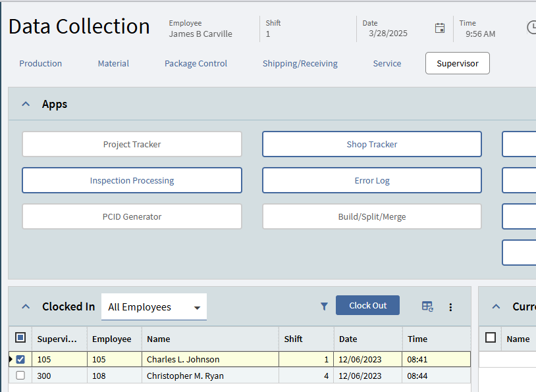This screenshot has height=392, width=536.
Task: Select the Charles L. Johnson name cell
Action: pos(210,359)
